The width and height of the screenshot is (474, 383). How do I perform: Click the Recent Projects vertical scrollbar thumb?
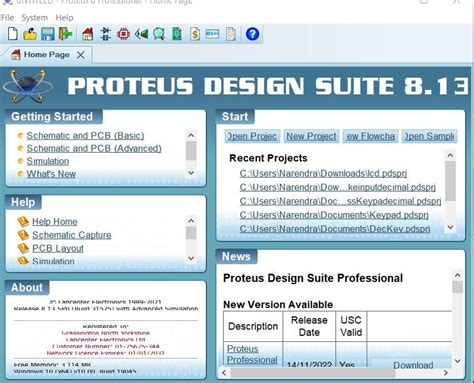[450, 181]
